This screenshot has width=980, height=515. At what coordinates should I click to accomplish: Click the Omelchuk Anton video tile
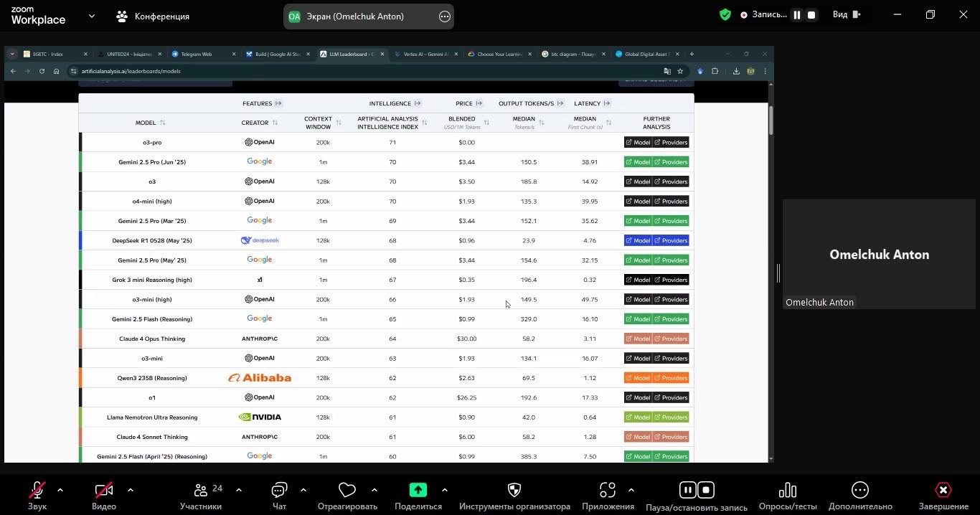pyautogui.click(x=879, y=255)
